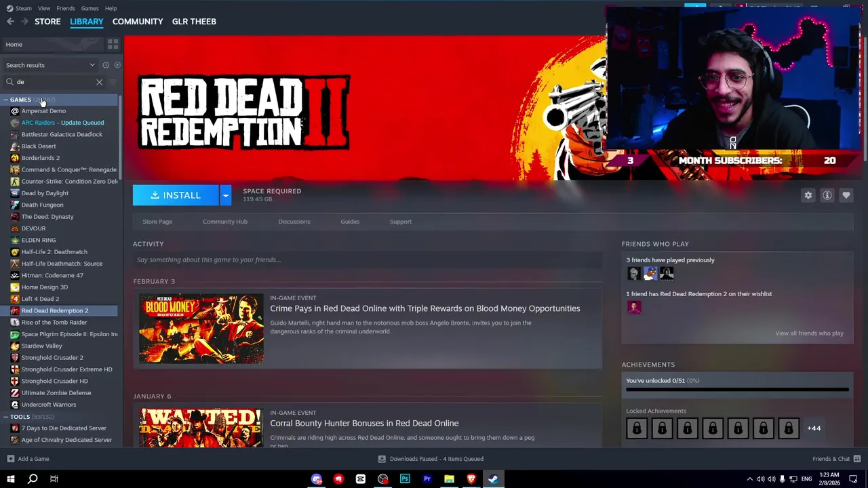
Task: Click first avatar under played previously
Action: pos(634,273)
